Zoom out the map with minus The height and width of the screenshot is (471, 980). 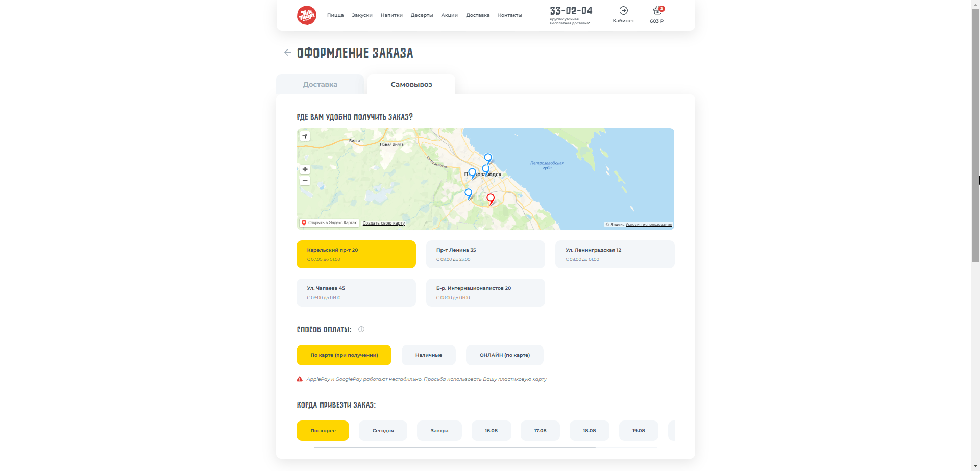coord(305,181)
